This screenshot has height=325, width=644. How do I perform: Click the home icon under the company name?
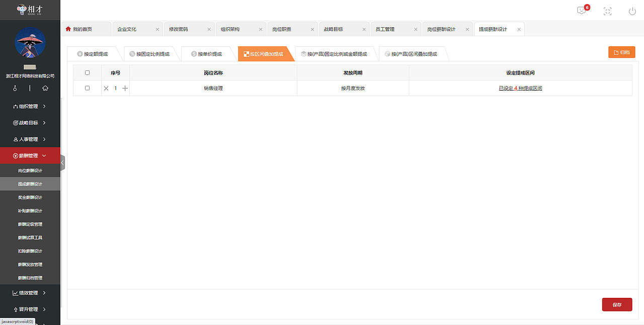coord(45,88)
